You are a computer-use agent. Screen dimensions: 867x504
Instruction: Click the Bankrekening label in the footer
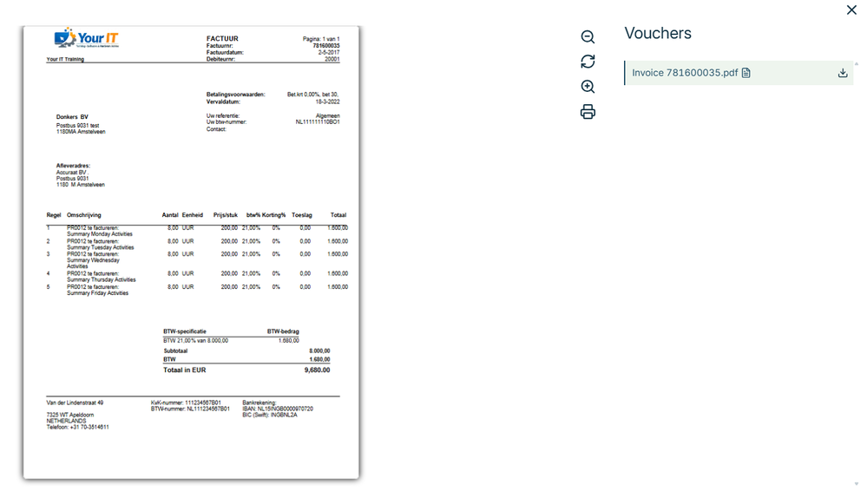[x=259, y=403]
